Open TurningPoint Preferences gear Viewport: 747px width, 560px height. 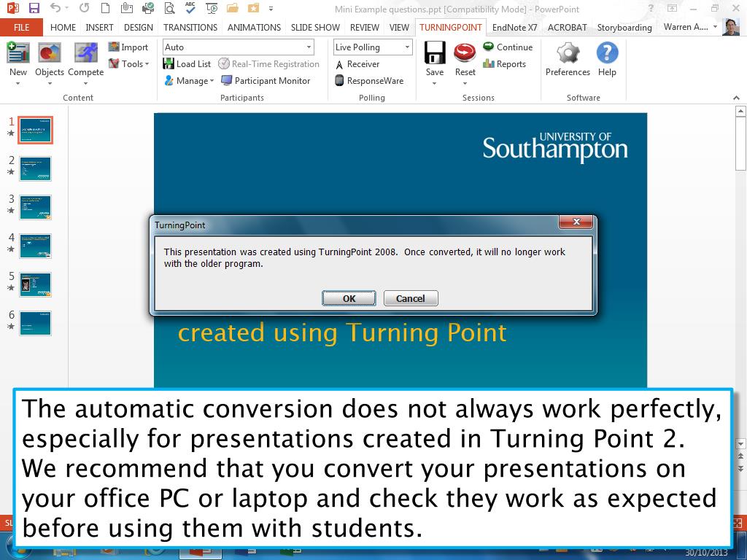568,52
